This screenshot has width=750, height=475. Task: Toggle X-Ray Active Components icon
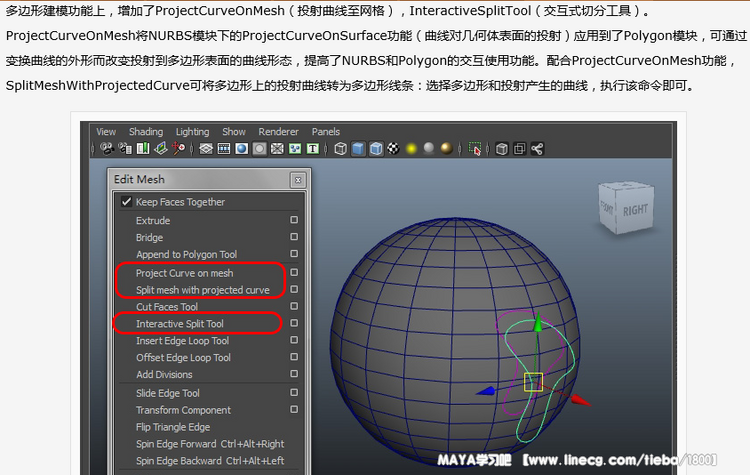pos(519,149)
